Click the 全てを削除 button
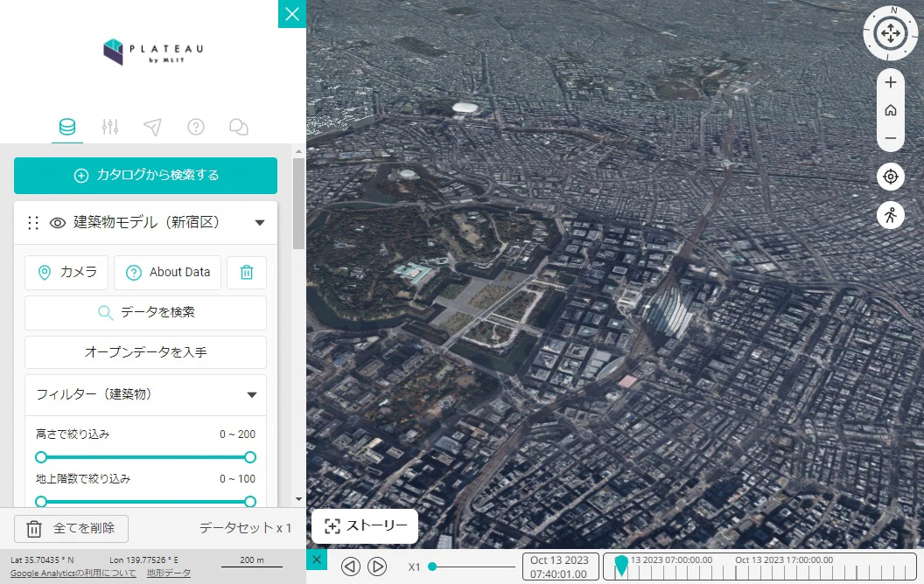This screenshot has height=584, width=924. point(71,528)
